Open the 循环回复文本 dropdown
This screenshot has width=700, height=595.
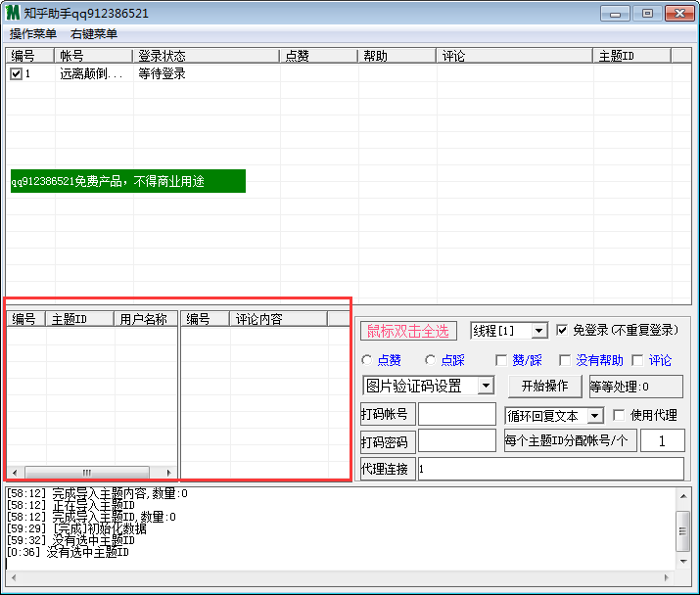pyautogui.click(x=594, y=416)
